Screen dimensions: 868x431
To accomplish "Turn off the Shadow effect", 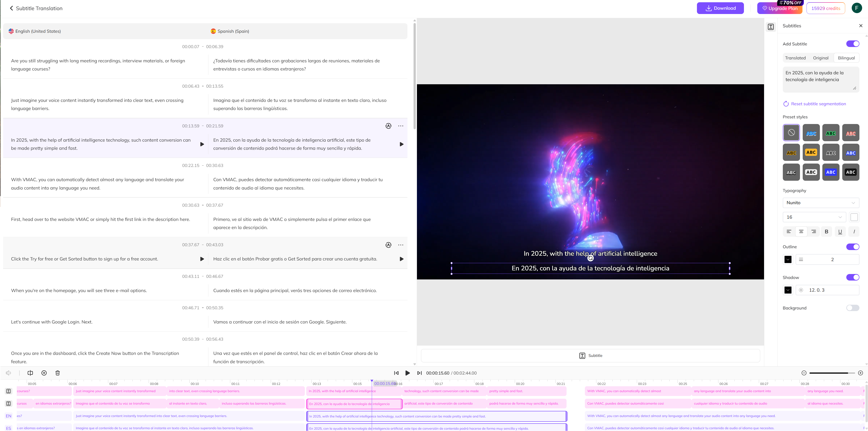I will [x=853, y=277].
